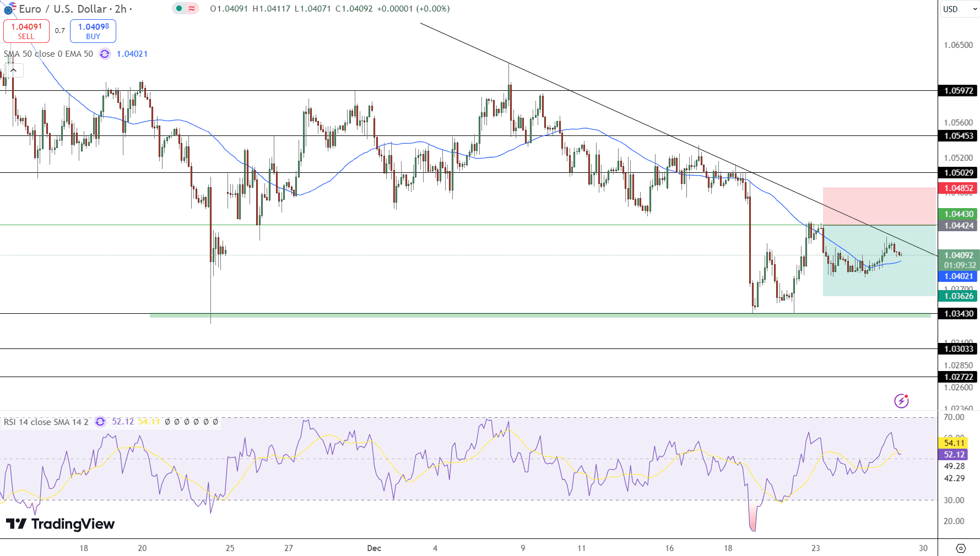Click the purple indicator icon next to EMA 50
This screenshot has width=980, height=556.
(x=105, y=54)
